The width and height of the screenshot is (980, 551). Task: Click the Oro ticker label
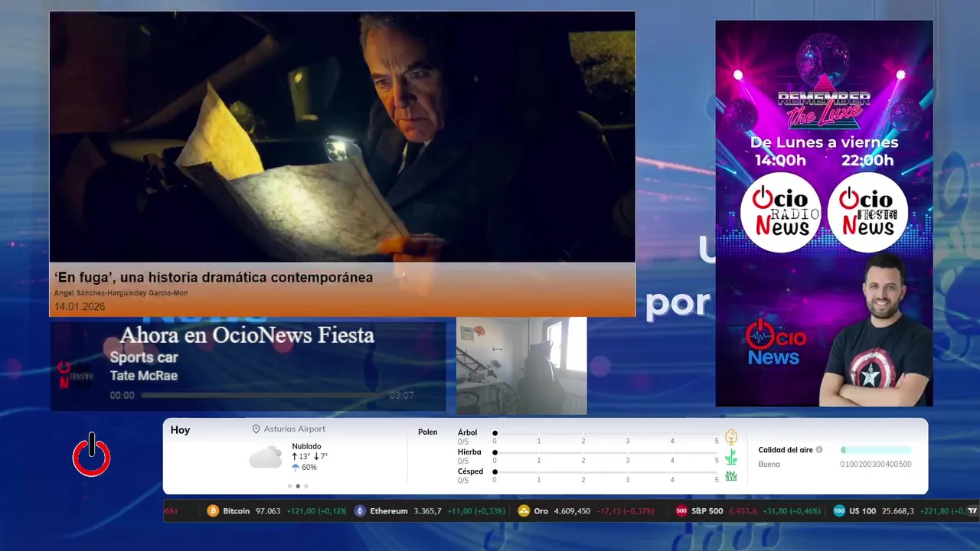(x=541, y=511)
